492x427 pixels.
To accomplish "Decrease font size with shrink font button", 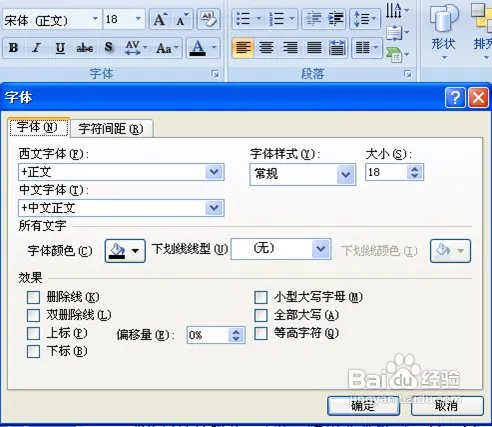I will coord(182,19).
